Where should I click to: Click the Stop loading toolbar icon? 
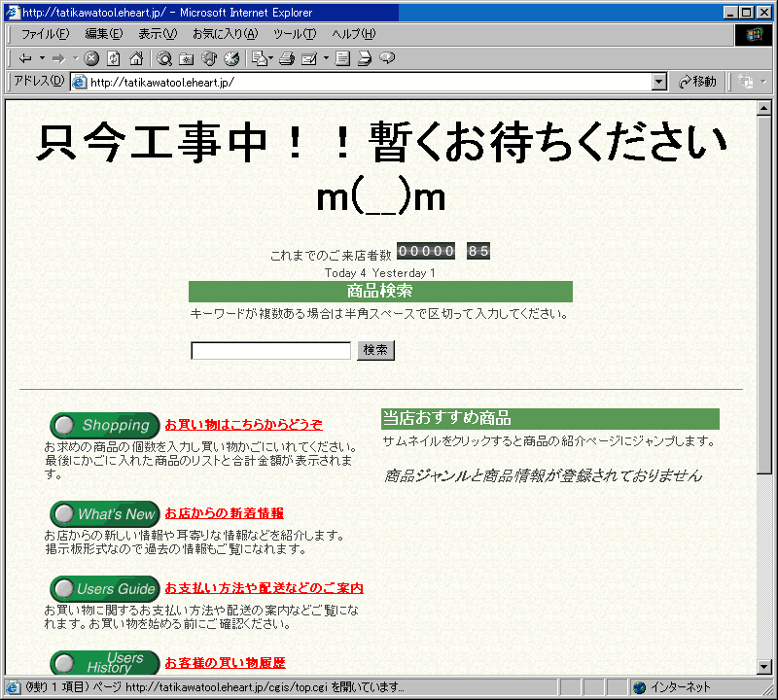coord(91,58)
